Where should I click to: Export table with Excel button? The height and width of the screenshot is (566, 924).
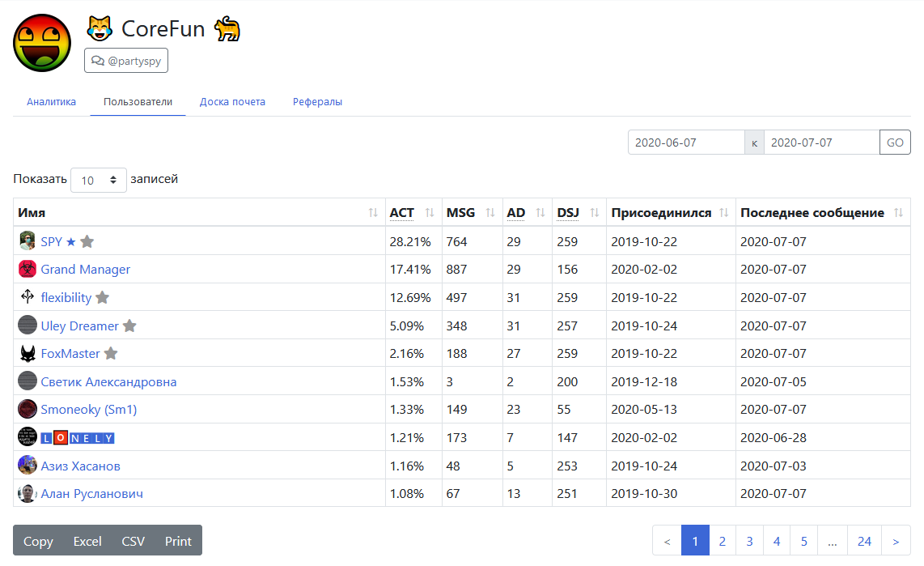87,541
